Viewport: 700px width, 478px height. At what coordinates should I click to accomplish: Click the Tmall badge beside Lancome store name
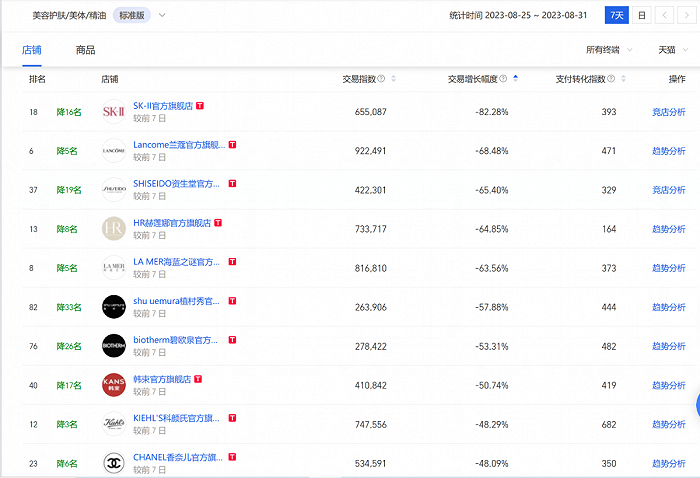coord(233,145)
